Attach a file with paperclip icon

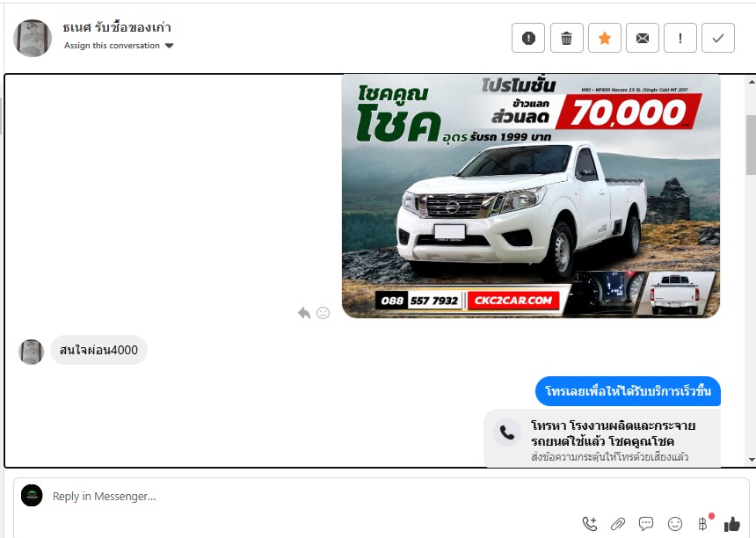[x=618, y=524]
